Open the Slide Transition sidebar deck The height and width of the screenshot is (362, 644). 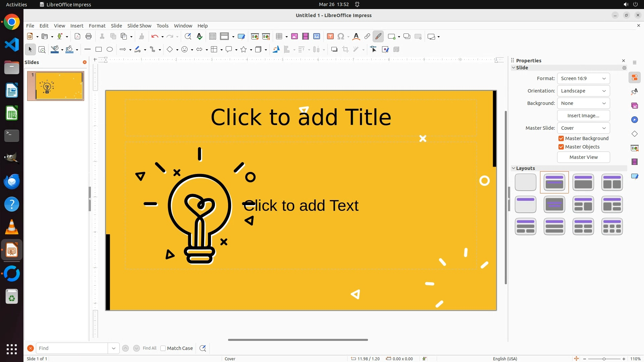click(x=634, y=148)
